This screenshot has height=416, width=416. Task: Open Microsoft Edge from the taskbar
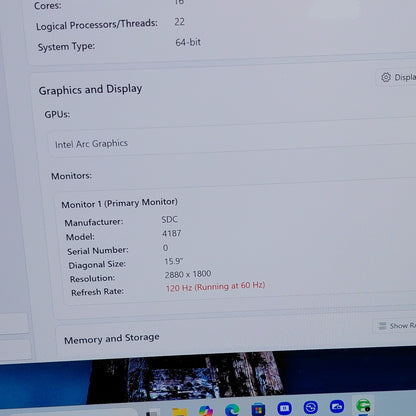(x=232, y=410)
